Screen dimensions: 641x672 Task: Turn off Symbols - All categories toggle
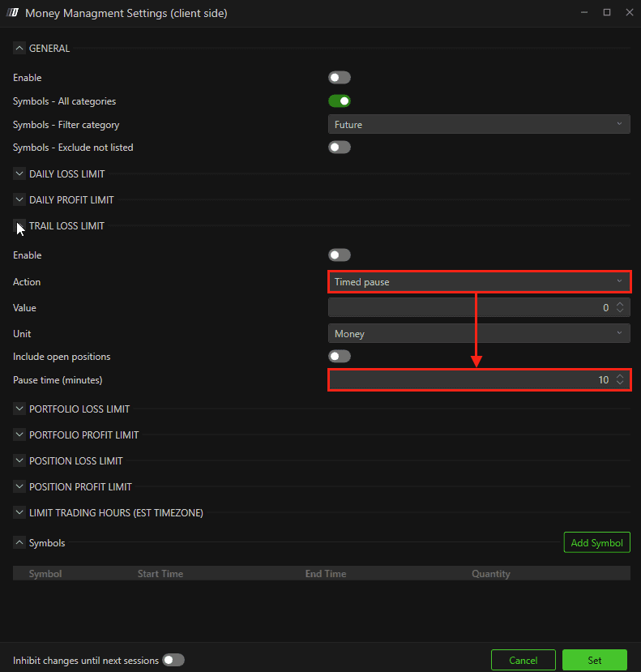(x=340, y=101)
